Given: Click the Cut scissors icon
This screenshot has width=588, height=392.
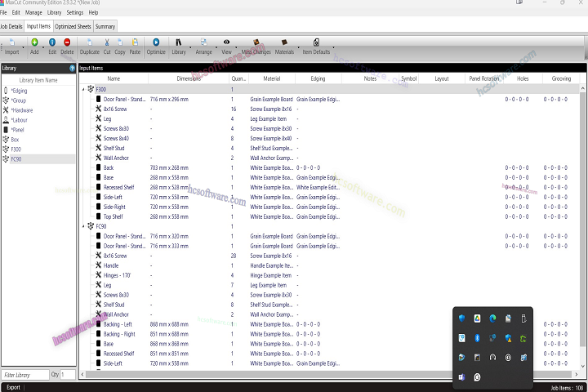Looking at the screenshot, I should tap(107, 47).
